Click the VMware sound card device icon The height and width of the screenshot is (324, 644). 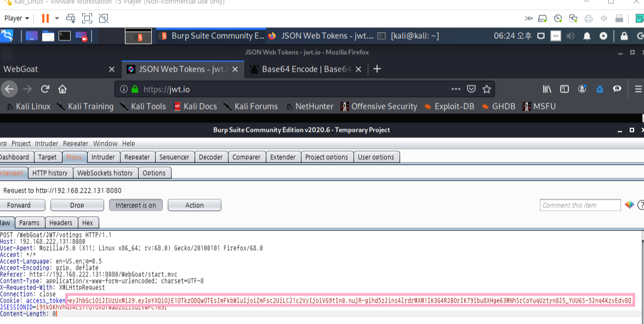[x=604, y=18]
